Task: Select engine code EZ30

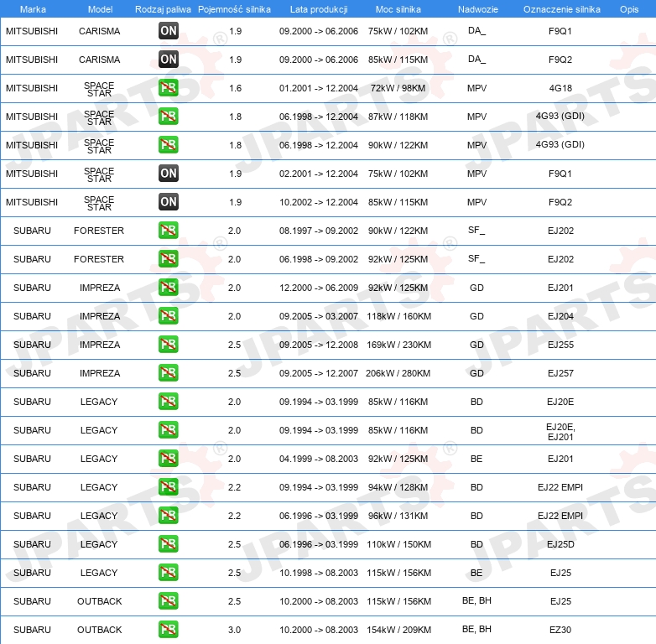Action: pyautogui.click(x=560, y=630)
